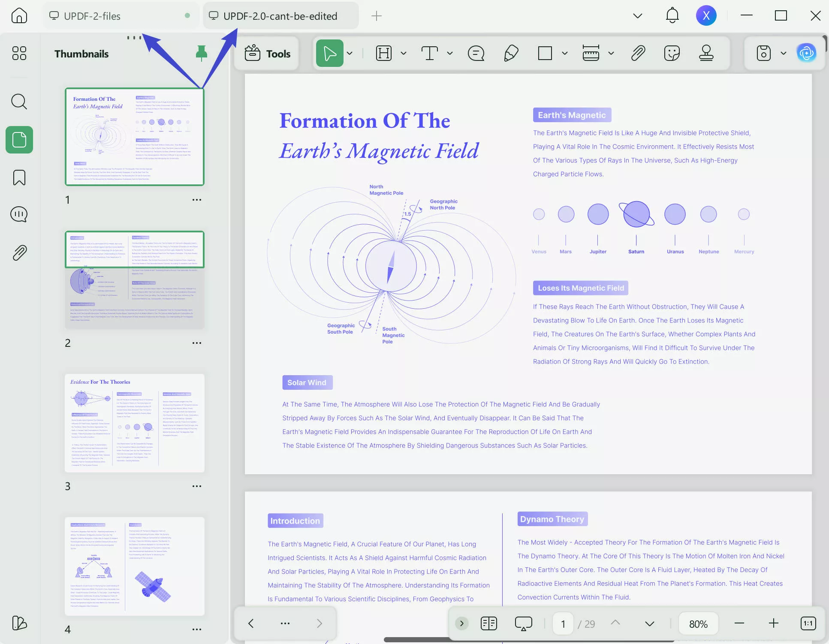Expand the selection tool dropdown
Viewport: 829px width, 644px height.
tap(350, 53)
